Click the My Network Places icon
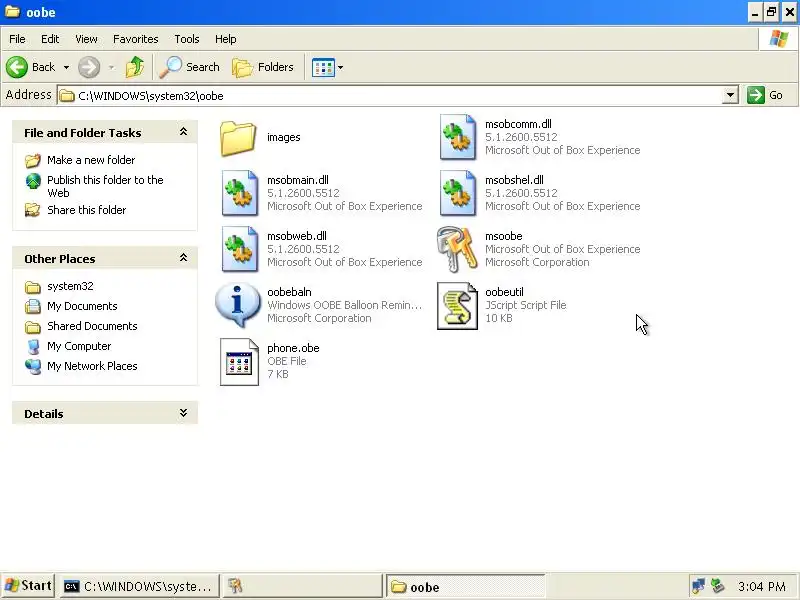The height and width of the screenshot is (600, 800). pos(33,366)
